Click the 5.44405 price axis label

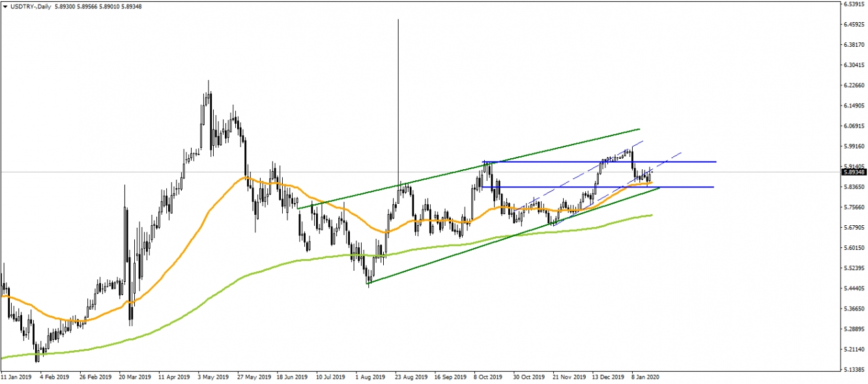tap(854, 289)
